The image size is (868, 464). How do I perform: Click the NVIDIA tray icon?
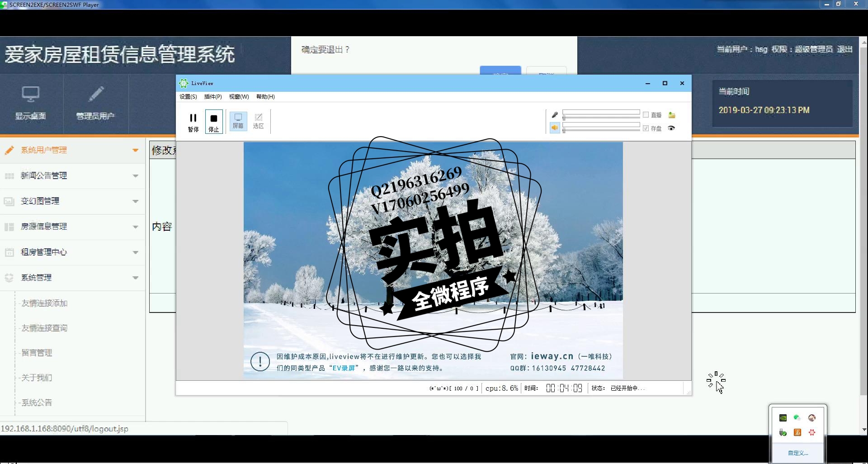[783, 418]
